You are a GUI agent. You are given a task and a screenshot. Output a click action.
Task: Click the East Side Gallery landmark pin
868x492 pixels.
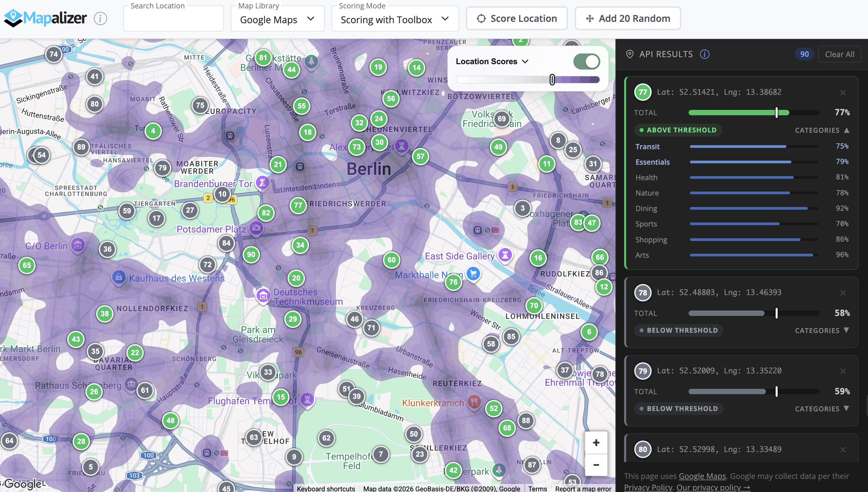(x=505, y=255)
